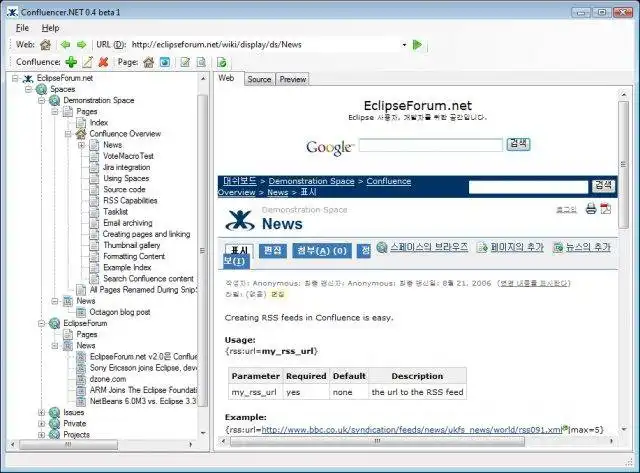
Task: Click the 첨부(A) (0) attachments tab
Action: pyautogui.click(x=322, y=250)
